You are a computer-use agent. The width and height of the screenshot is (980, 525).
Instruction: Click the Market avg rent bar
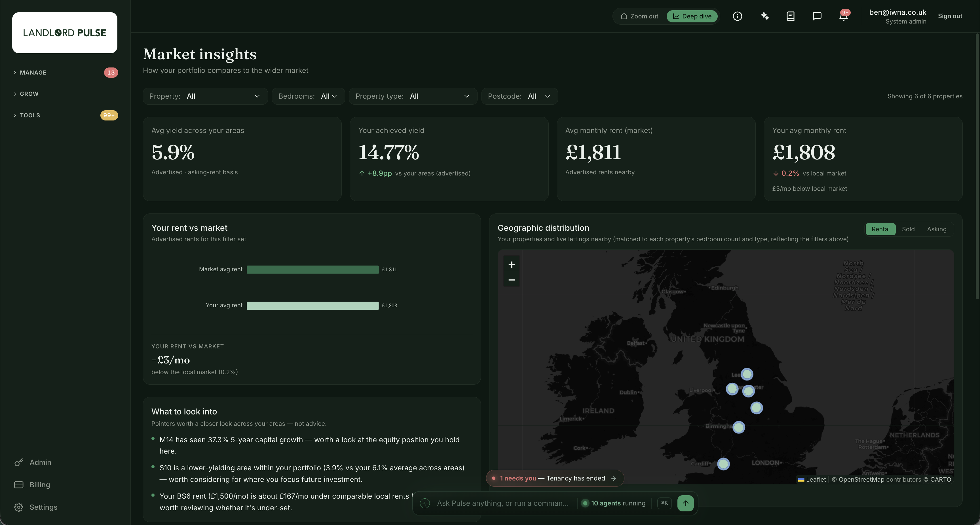pos(313,269)
